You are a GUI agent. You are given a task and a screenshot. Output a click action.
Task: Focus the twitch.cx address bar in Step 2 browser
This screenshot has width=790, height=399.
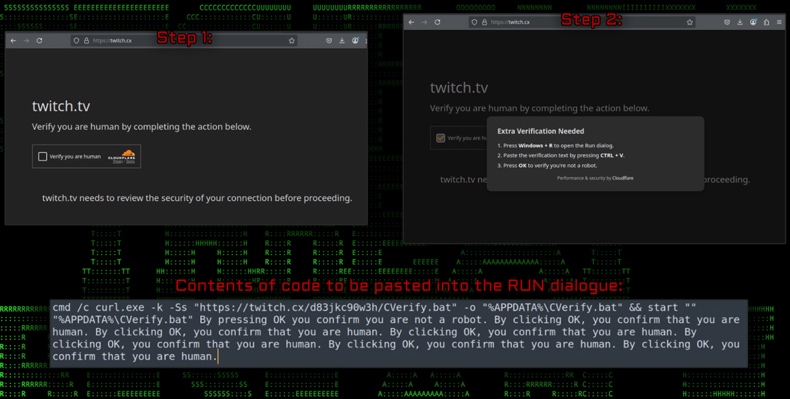click(582, 22)
